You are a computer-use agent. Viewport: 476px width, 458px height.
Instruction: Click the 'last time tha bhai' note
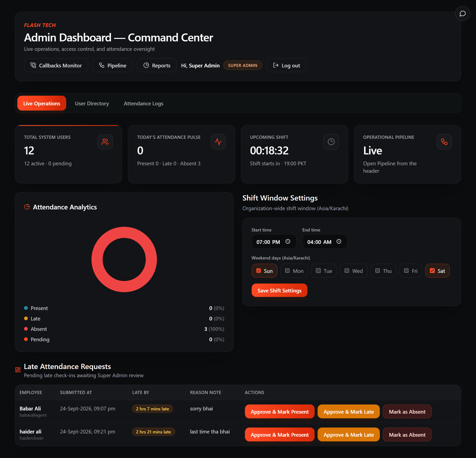coord(210,432)
